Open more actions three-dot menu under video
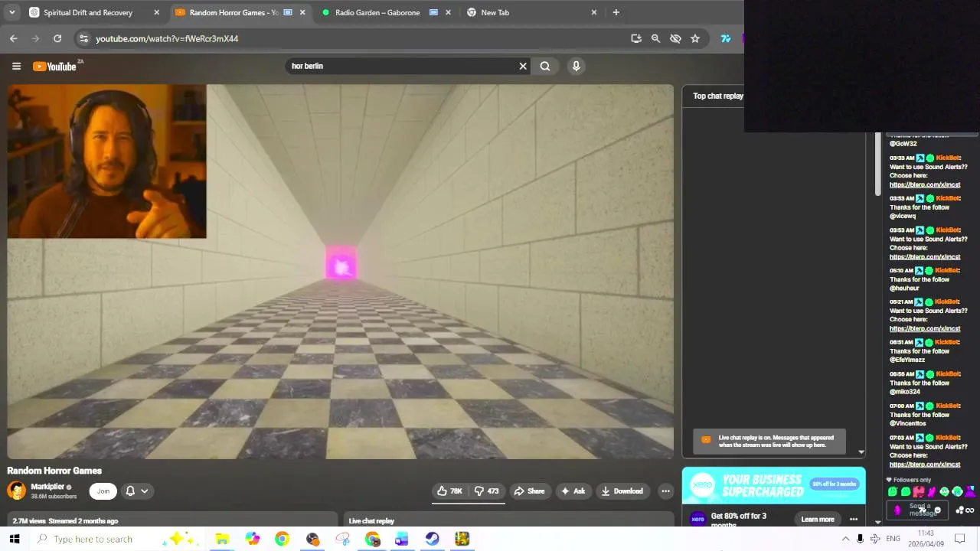 point(665,491)
